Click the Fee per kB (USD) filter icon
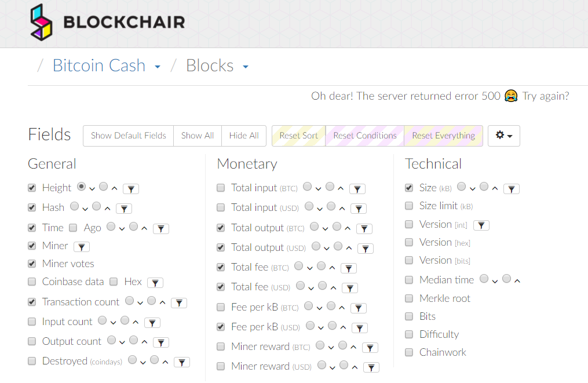588x383 pixels. [x=360, y=327]
